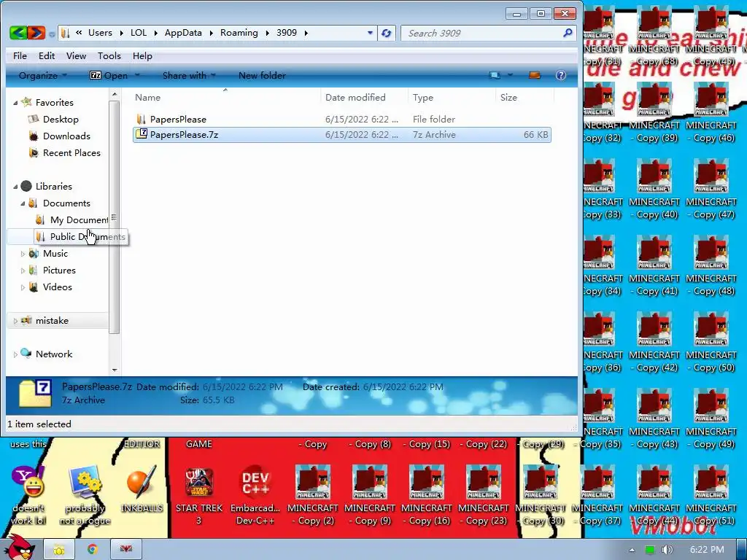Click the taskbar clock 6:22 PM

(707, 550)
